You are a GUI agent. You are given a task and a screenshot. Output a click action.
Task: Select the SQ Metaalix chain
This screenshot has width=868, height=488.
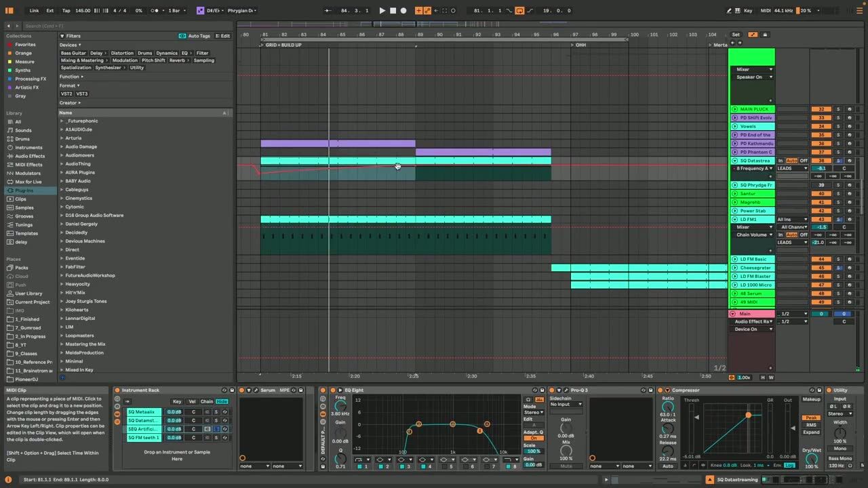pyautogui.click(x=144, y=412)
